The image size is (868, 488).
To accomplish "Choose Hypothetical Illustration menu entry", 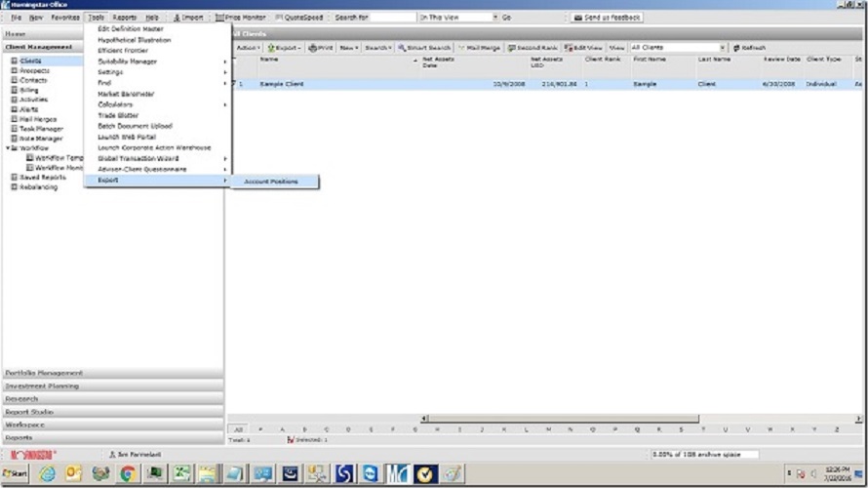I will click(x=134, y=40).
